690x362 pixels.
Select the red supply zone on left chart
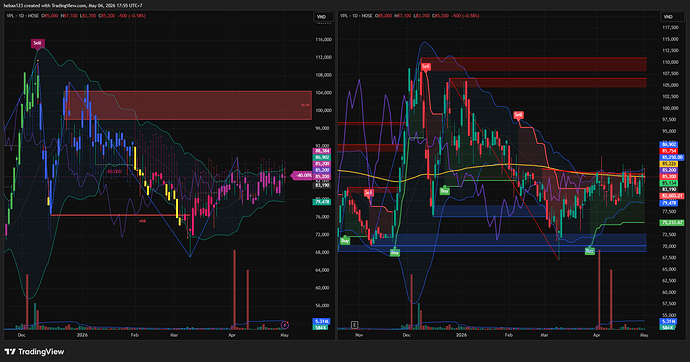tap(188, 105)
